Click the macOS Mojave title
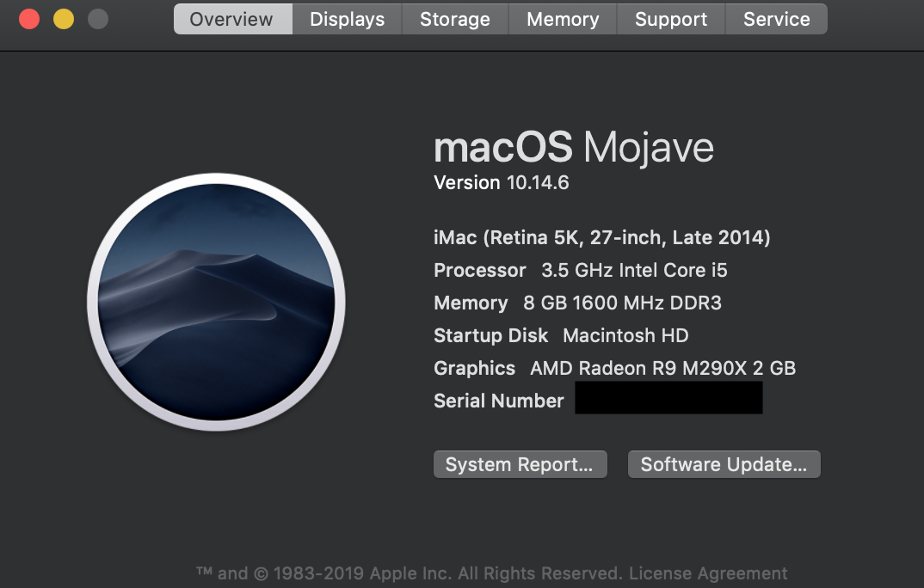Image resolution: width=924 pixels, height=588 pixels. click(574, 147)
